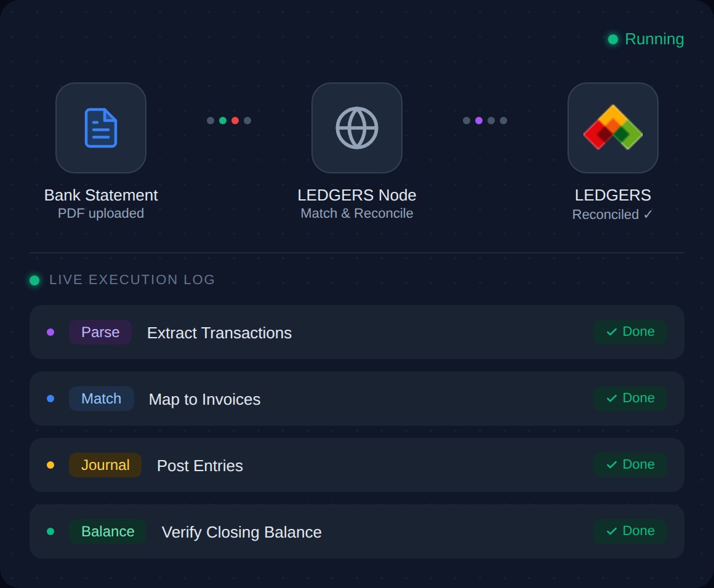Click the blue dot beside Match
Viewport: 714px width, 588px height.
pos(50,399)
